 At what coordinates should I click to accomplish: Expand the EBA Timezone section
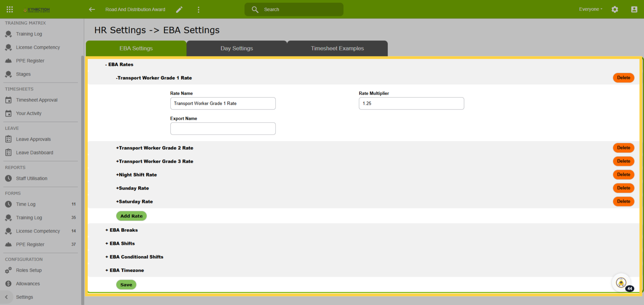point(125,270)
